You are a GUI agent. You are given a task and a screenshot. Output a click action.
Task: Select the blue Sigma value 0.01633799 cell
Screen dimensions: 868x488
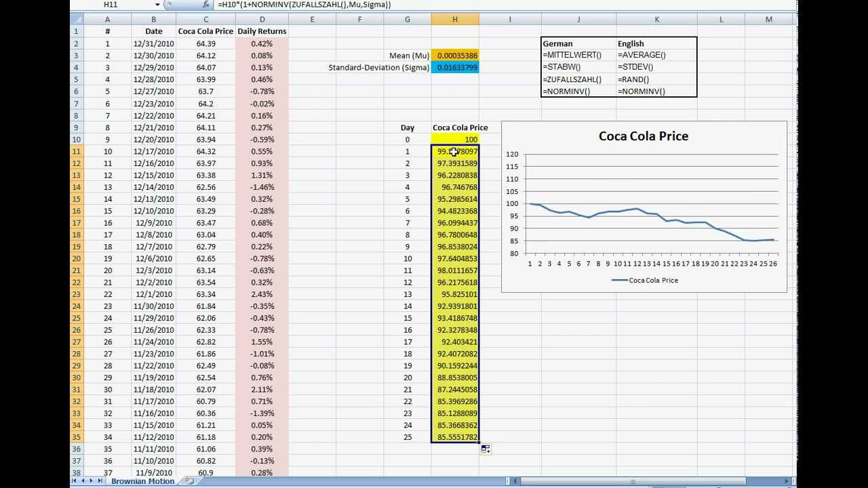[455, 67]
